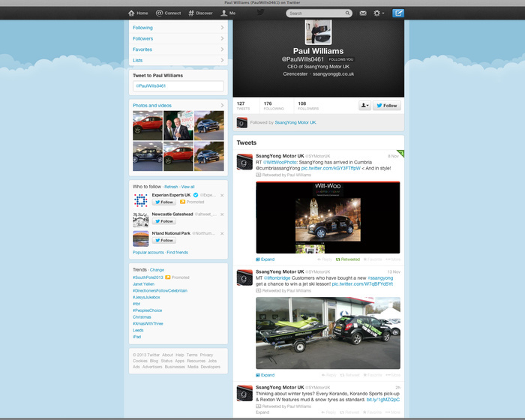The image size is (525, 420).
Task: Expand the Following list
Action: [x=178, y=28]
